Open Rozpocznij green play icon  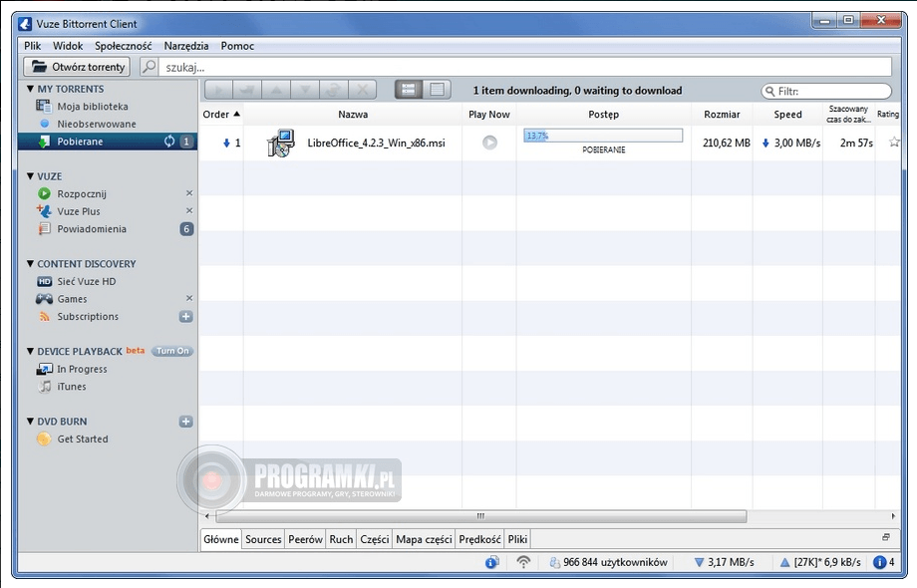[44, 193]
